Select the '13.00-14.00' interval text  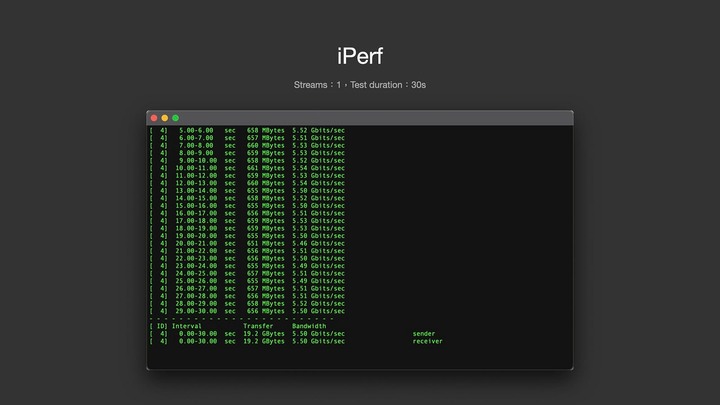coord(196,191)
